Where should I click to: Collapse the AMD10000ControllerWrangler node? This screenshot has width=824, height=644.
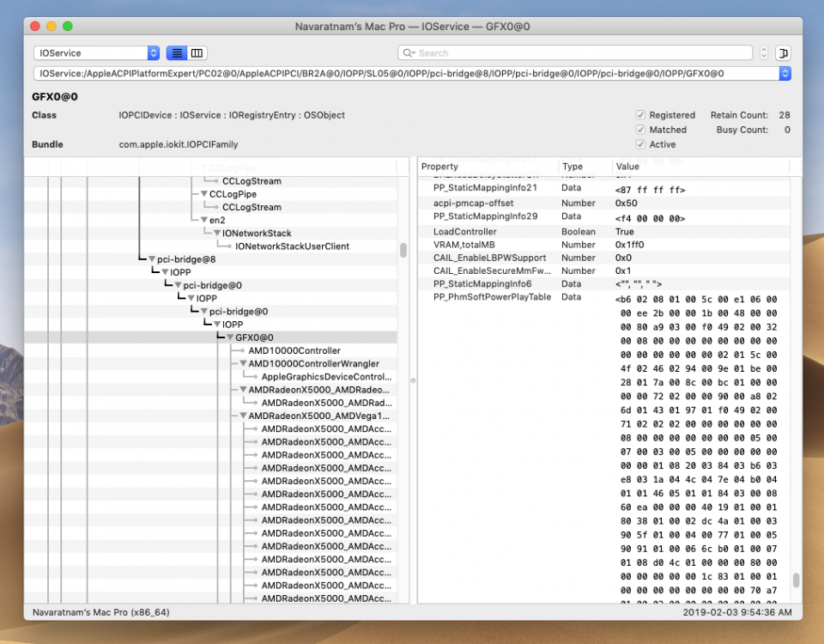tap(243, 364)
